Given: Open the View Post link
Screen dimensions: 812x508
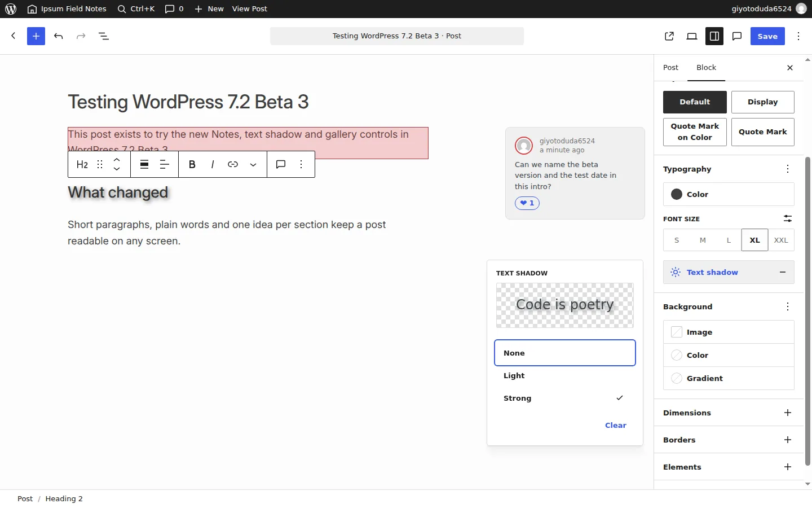Looking at the screenshot, I should (x=250, y=9).
